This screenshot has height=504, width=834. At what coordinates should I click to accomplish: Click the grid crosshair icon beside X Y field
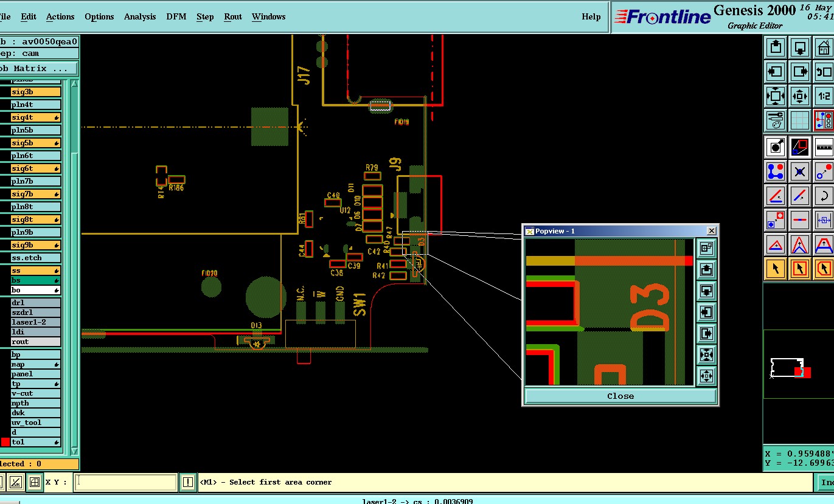(35, 482)
